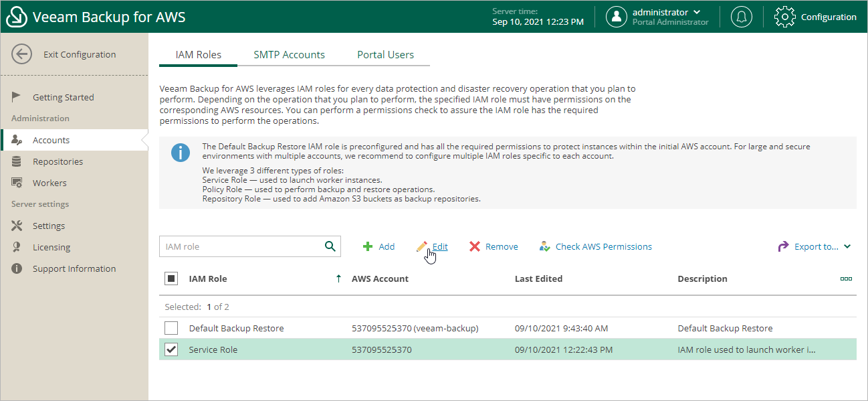This screenshot has height=401, width=868.
Task: Click Export to... label
Action: pyautogui.click(x=816, y=246)
